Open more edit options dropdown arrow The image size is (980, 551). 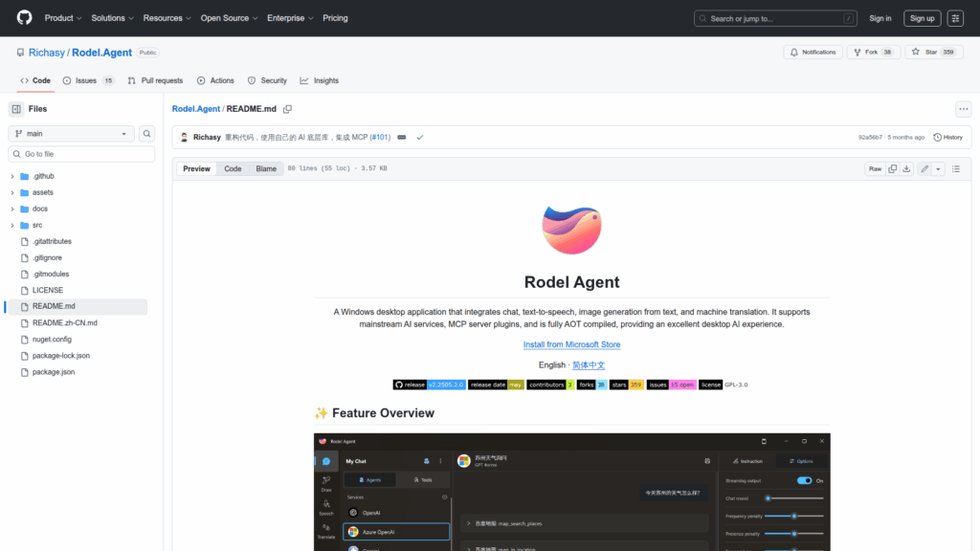[x=938, y=168]
